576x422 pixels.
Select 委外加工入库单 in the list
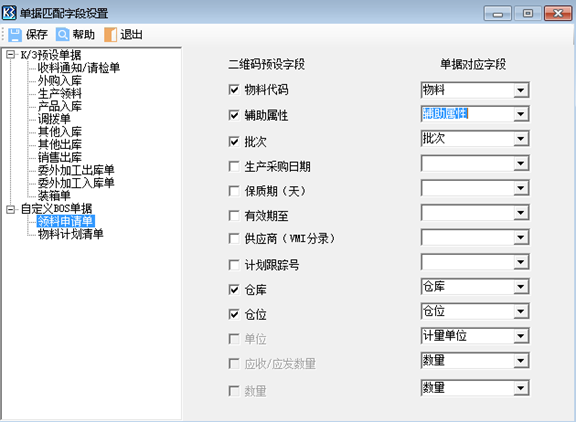76,183
